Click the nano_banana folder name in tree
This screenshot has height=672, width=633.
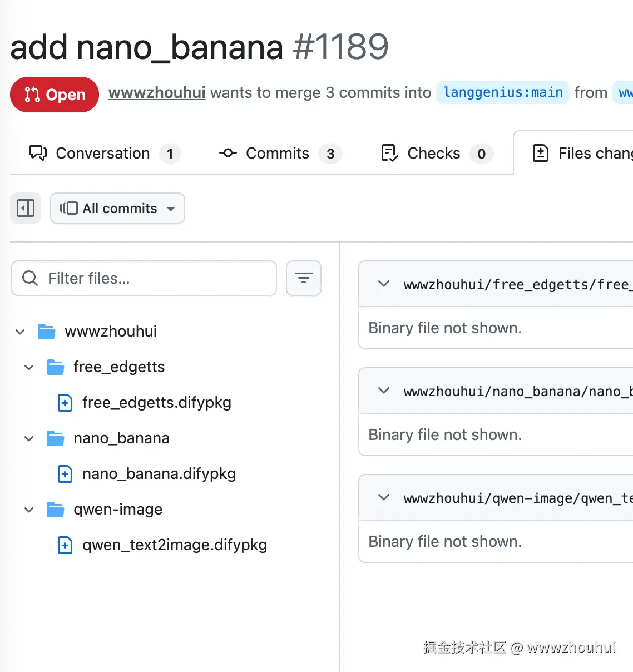click(x=121, y=438)
